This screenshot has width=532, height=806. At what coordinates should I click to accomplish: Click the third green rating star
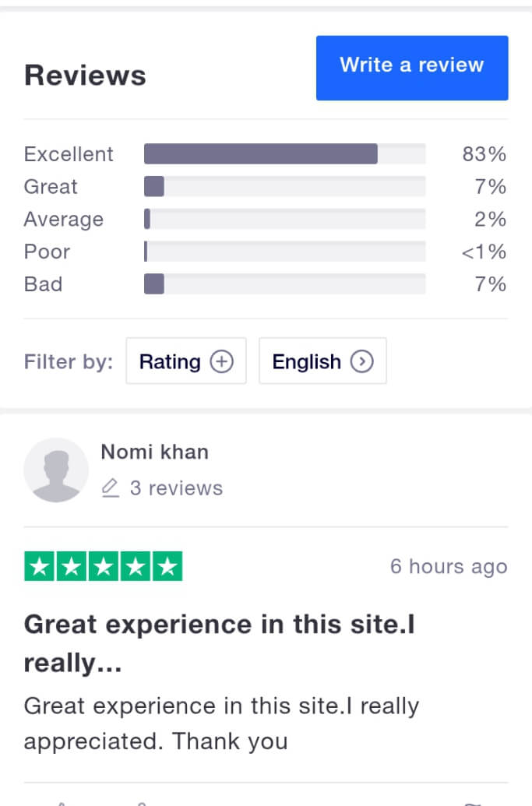pos(104,566)
